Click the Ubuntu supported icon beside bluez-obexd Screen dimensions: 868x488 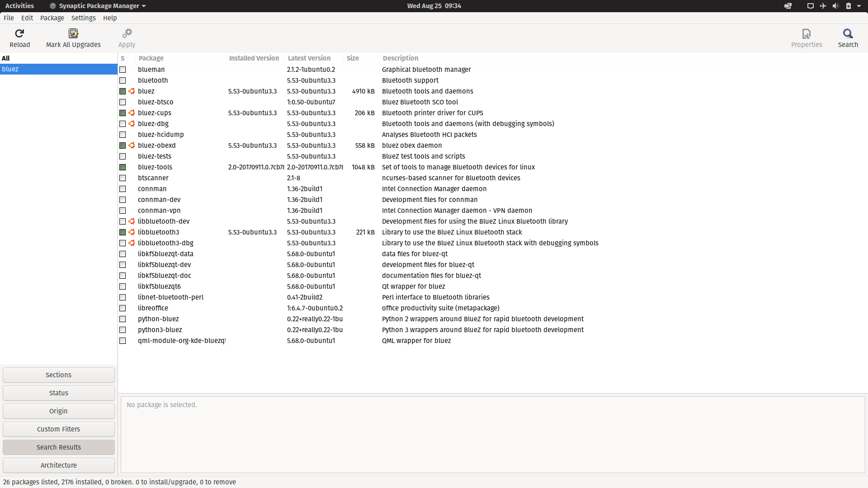(x=132, y=145)
